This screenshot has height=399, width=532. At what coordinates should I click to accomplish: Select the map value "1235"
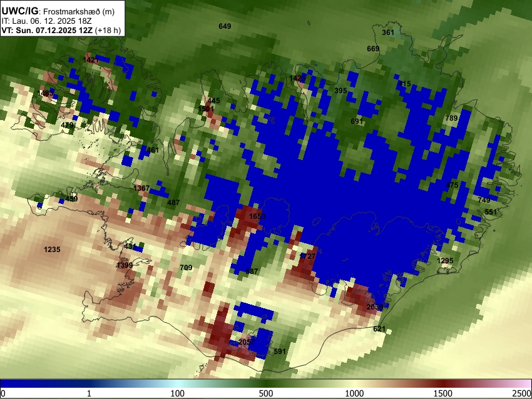coord(52,250)
